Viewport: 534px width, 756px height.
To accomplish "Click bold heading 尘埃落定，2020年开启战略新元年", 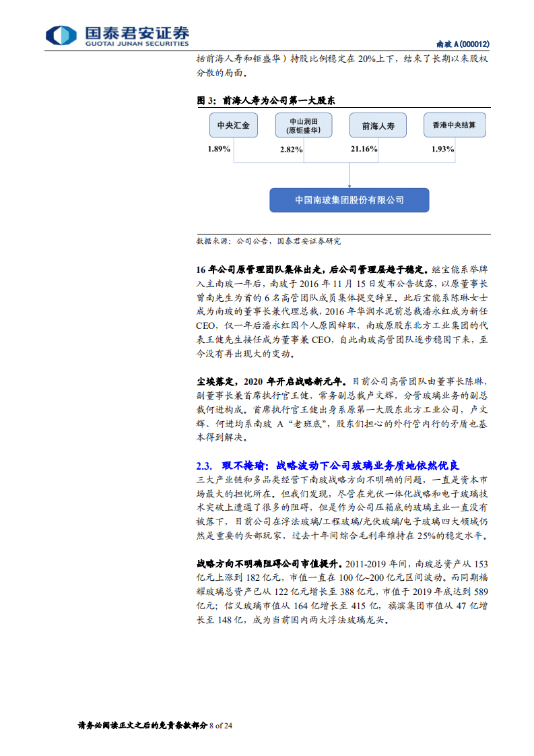I will click(x=271, y=382).
